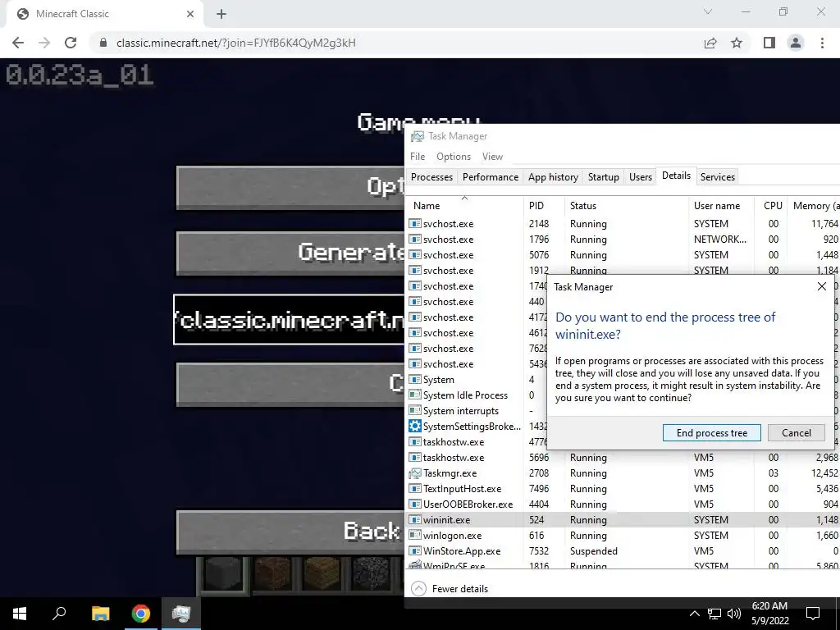
Task: Select the wininit.exe process row
Action: 623,519
